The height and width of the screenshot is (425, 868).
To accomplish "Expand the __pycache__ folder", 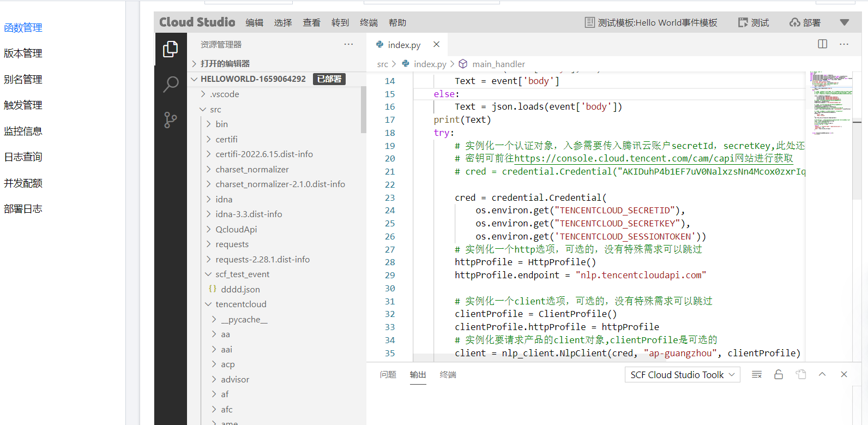I will [x=214, y=319].
